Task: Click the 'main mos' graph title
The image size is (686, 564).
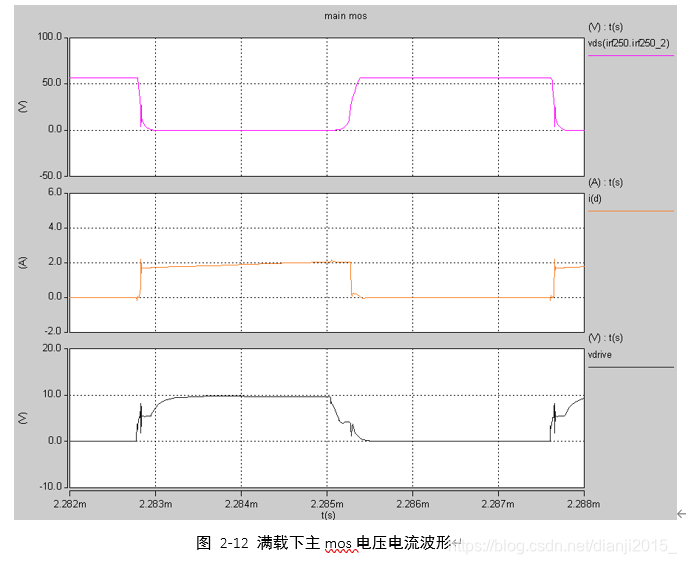Action: [345, 16]
